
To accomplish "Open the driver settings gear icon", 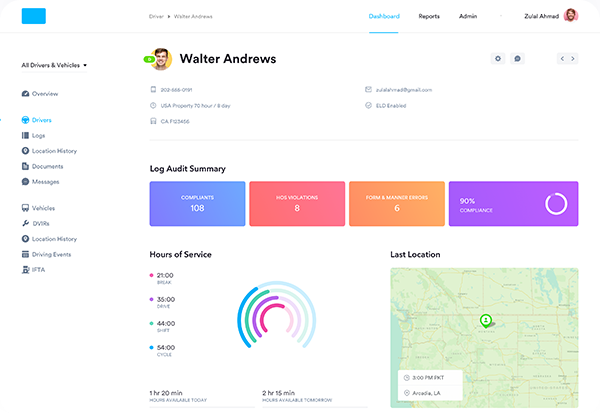I will point(498,59).
